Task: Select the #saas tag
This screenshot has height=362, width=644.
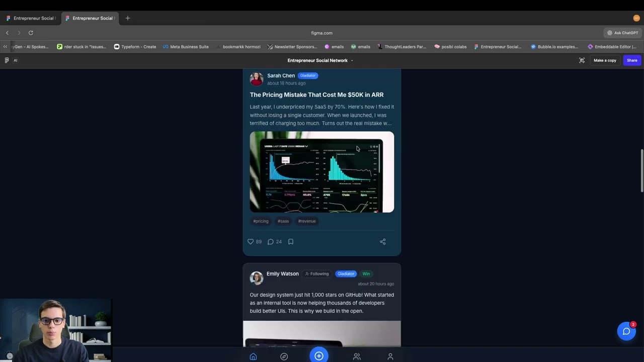Action: pyautogui.click(x=283, y=221)
